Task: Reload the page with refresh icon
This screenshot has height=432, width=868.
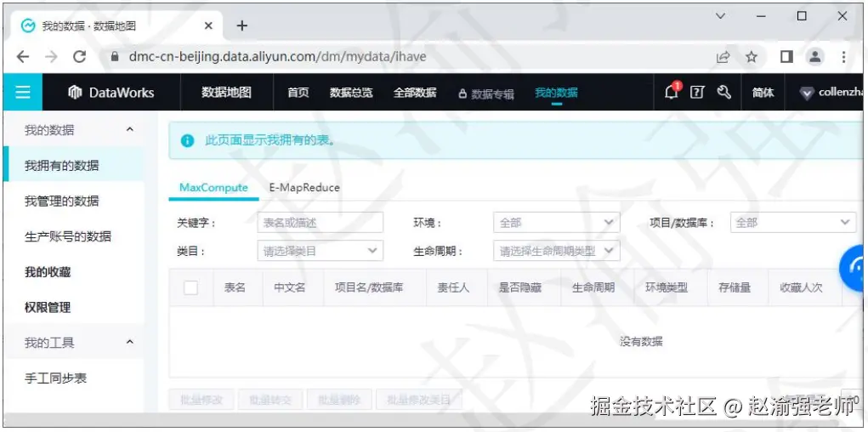Action: click(x=80, y=56)
